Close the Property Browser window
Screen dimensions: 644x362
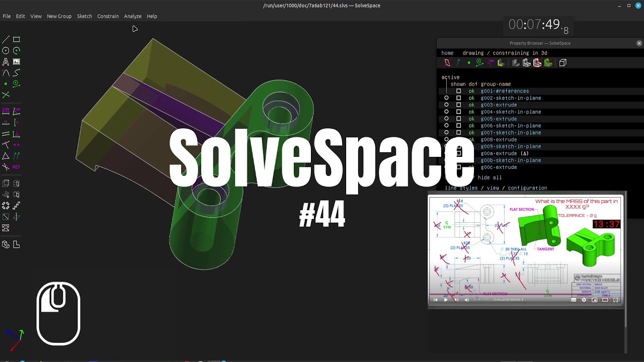(x=639, y=43)
